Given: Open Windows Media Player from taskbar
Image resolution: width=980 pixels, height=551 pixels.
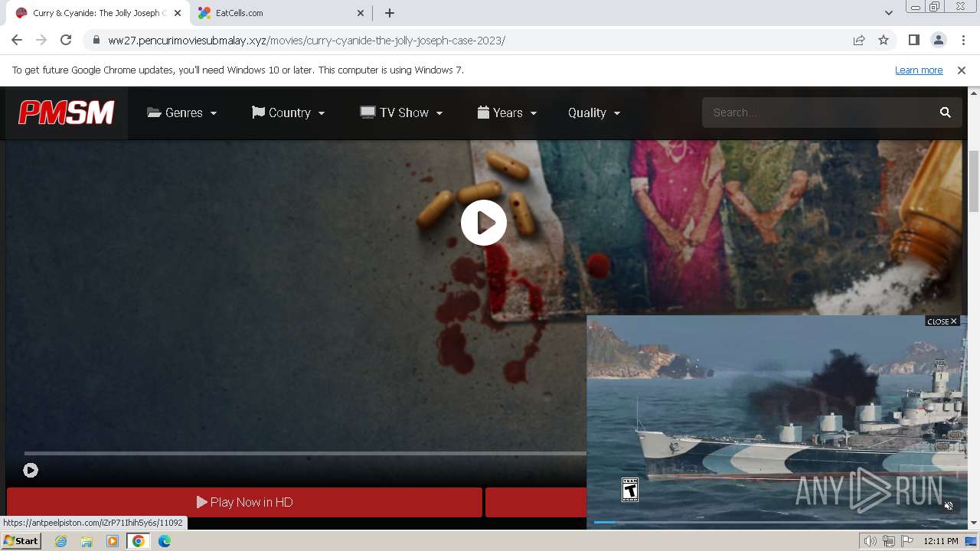Looking at the screenshot, I should 113,541.
